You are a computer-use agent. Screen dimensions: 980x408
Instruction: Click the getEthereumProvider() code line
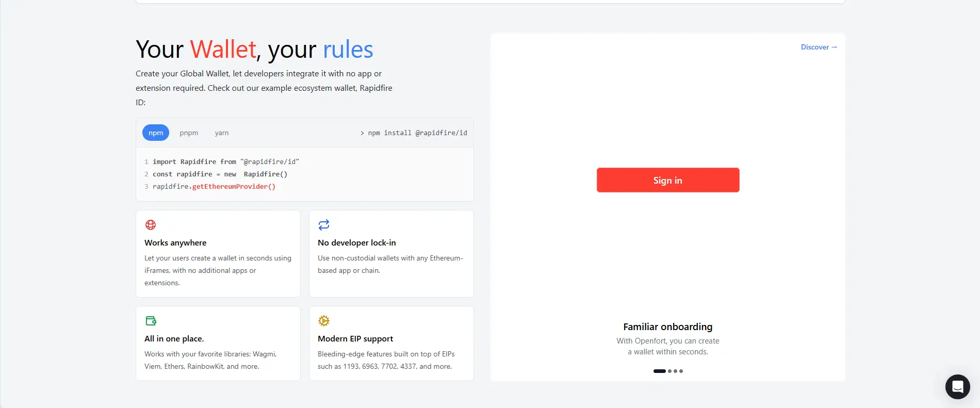(x=214, y=187)
